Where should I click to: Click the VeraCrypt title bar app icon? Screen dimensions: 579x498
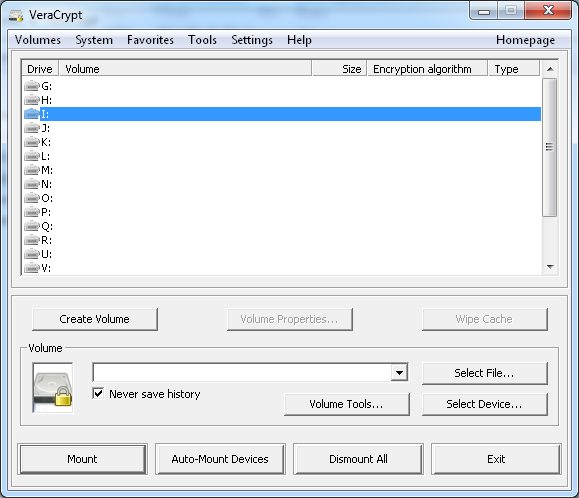pyautogui.click(x=16, y=16)
